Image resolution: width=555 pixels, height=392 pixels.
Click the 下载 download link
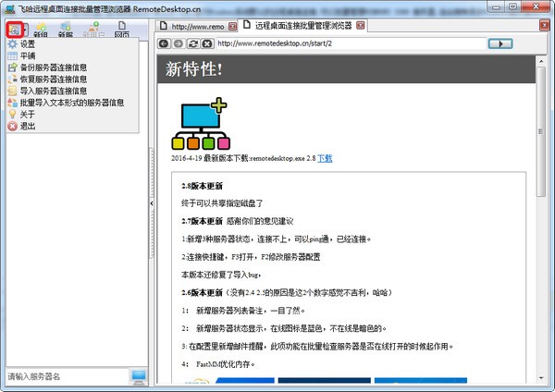pos(325,158)
